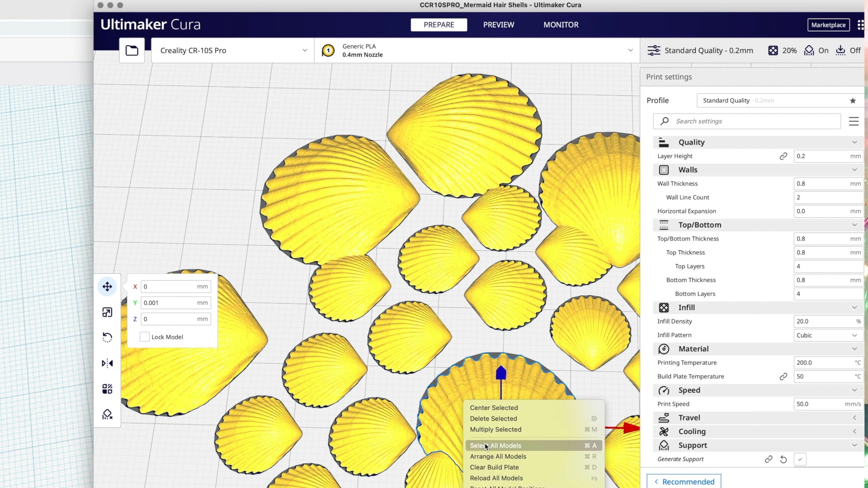Screen dimensions: 868x488
Task: Choose Arrange All Models from context menu
Action: [x=498, y=456]
